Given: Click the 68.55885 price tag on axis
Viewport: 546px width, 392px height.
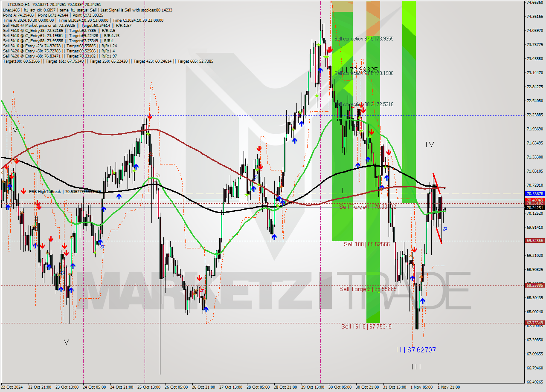Looking at the screenshot, I should 534,285.
